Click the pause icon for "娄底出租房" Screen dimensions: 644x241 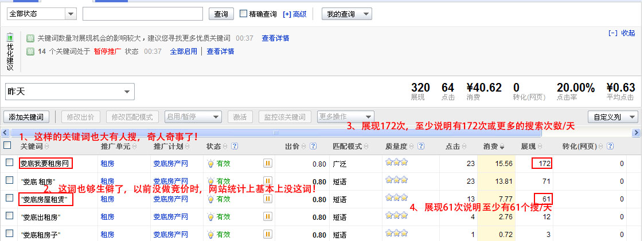[267, 217]
